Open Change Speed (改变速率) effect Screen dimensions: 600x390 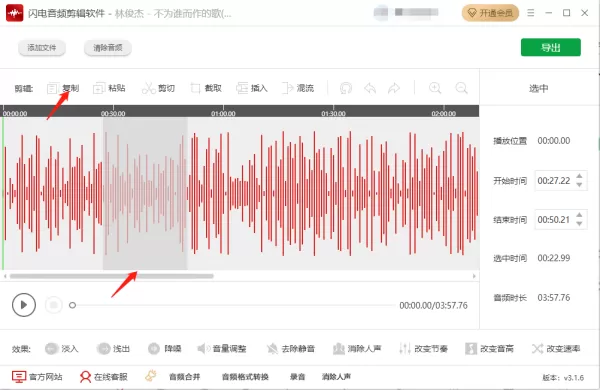click(x=556, y=349)
